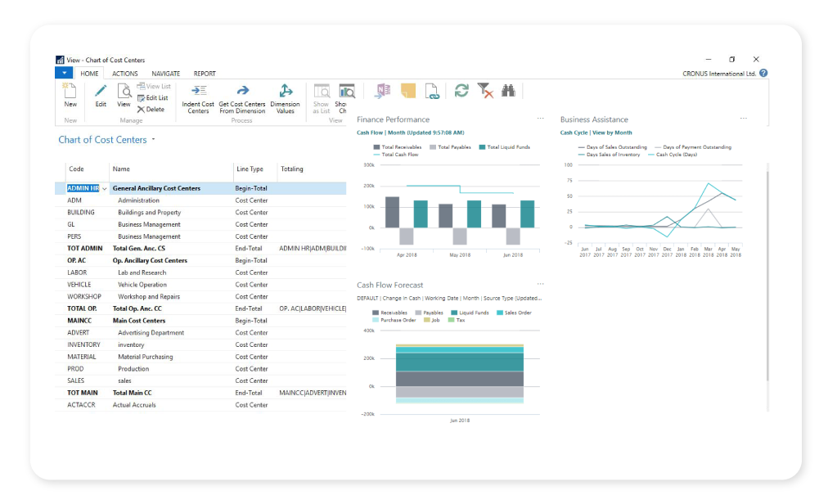Click Month (Updated 9:57:08 AM) link
The width and height of the screenshot is (828, 504).
pos(426,133)
